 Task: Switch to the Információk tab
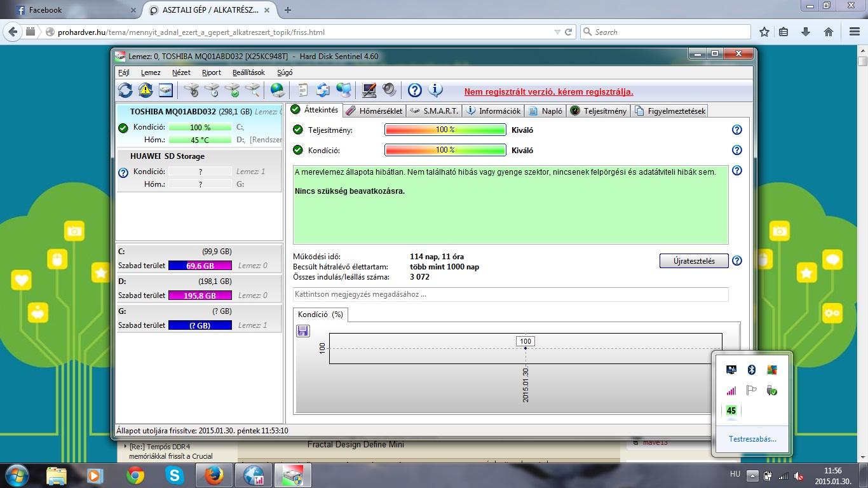click(x=493, y=111)
